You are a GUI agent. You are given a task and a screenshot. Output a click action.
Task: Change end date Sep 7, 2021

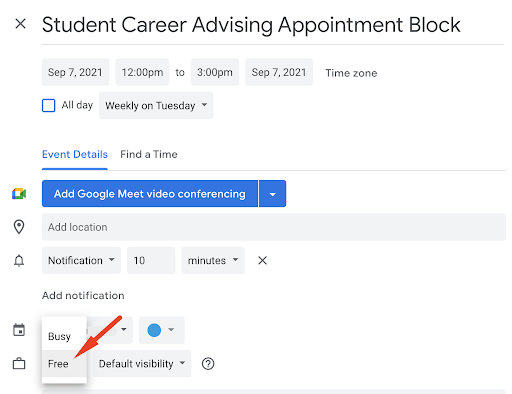(279, 72)
